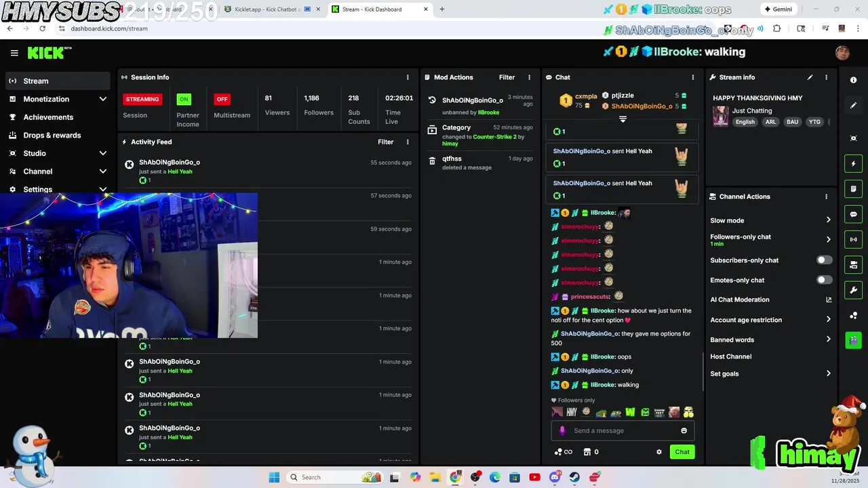Open the Channel Actions panel three-dot menu
Image resolution: width=868 pixels, height=488 pixels.
coord(826,197)
